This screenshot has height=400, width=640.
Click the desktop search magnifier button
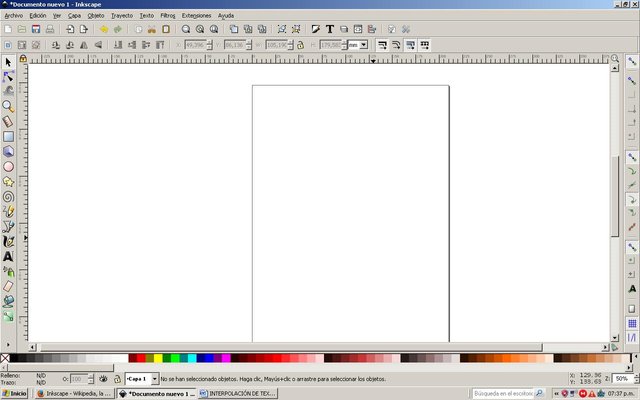[539, 393]
